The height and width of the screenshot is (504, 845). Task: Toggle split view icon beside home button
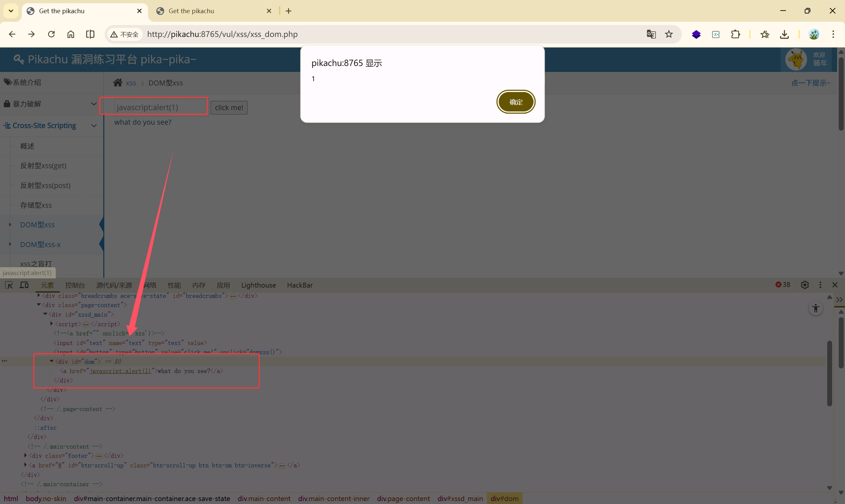[90, 34]
